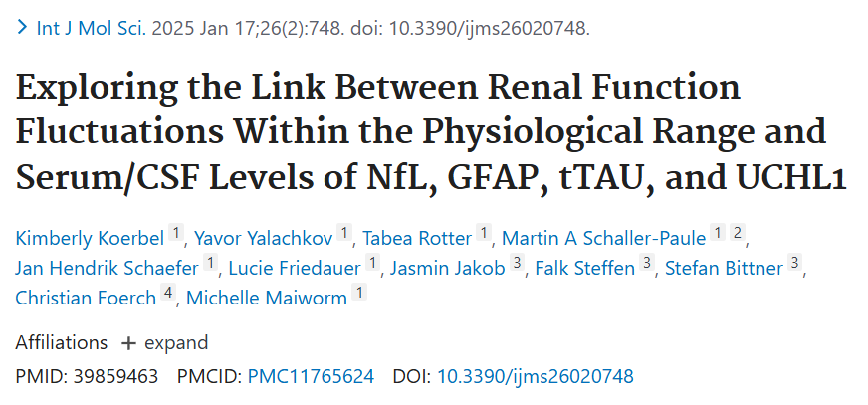Click affiliation badge 3 beside Jasmin Jakob
This screenshot has height=405, width=868.
click(517, 263)
